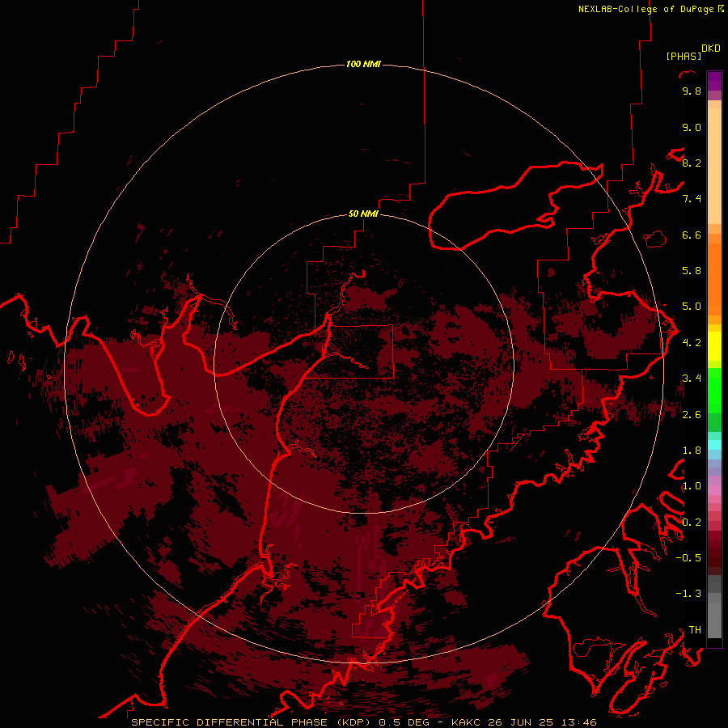Click the purple segment at colorbar top

[x=714, y=81]
